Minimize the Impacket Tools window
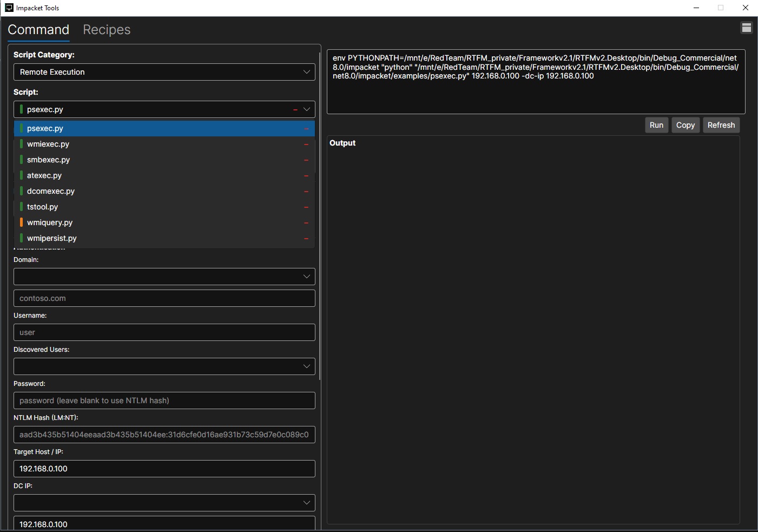The width and height of the screenshot is (758, 532). tap(696, 8)
